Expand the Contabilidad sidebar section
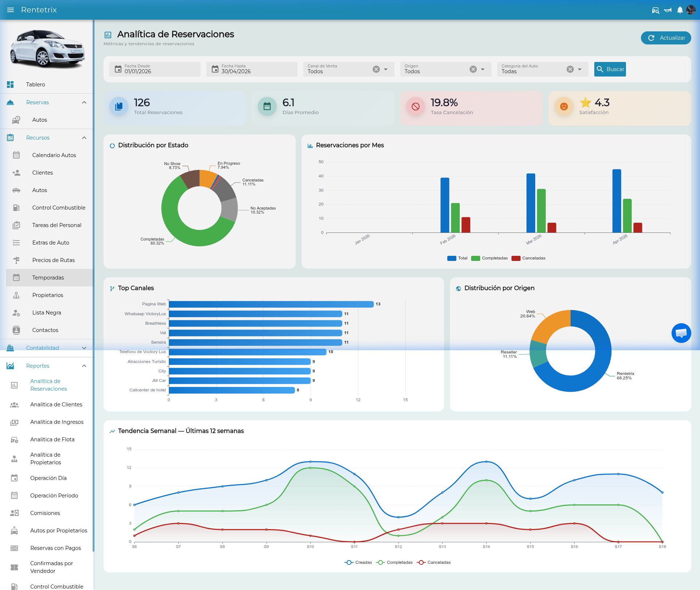The height and width of the screenshot is (590, 700). point(47,348)
